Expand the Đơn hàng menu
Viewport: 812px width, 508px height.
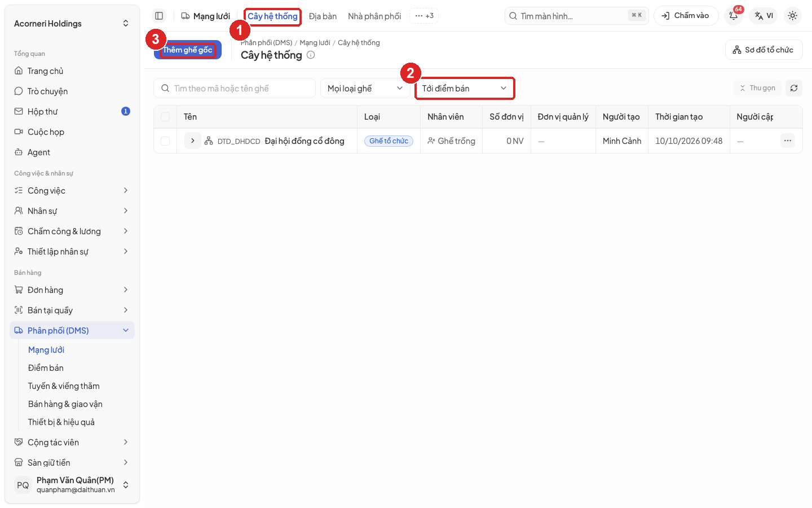(72, 290)
